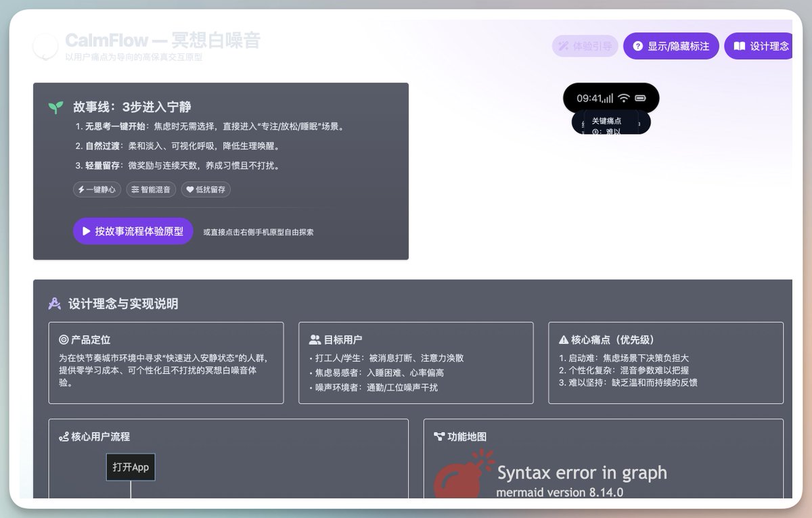Click the 打开App flowchart node
The image size is (812, 518).
pos(131,467)
